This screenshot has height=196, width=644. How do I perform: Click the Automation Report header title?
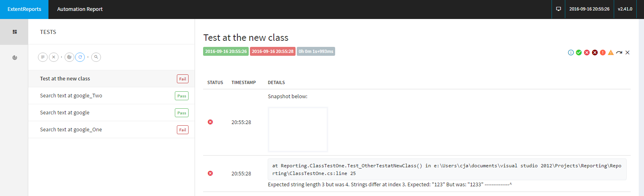pyautogui.click(x=80, y=9)
